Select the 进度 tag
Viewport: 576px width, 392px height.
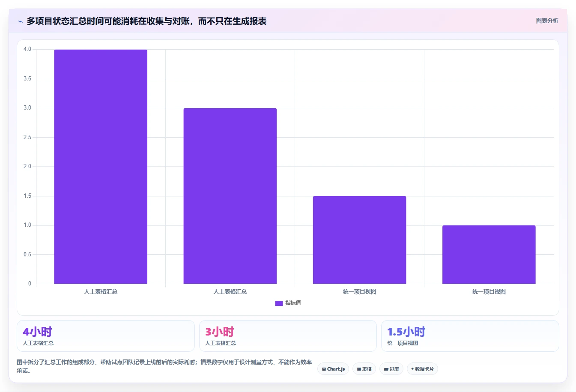tap(391, 369)
